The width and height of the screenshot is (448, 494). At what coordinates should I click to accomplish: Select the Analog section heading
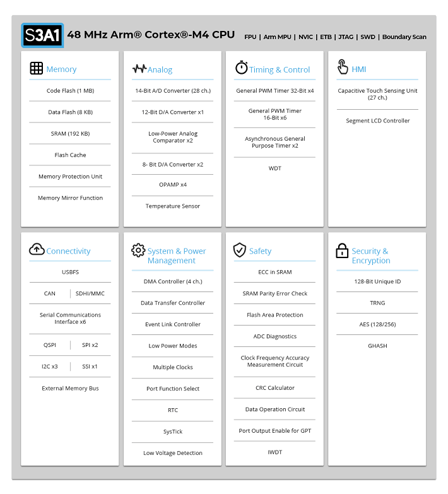[160, 69]
